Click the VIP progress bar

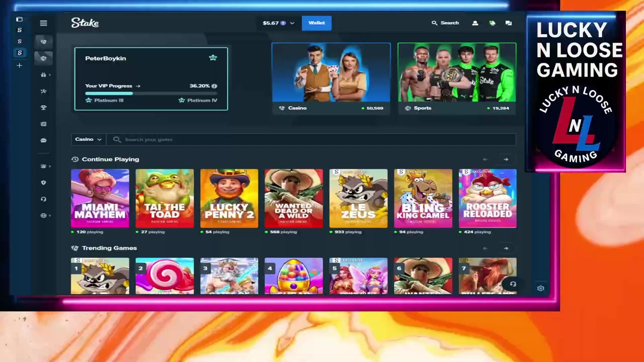(151, 94)
